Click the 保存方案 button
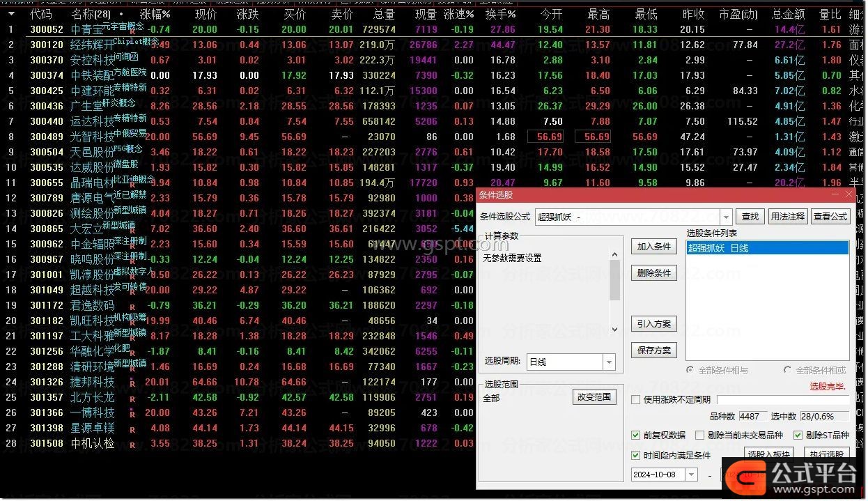Viewport: 868px width, 501px height. tap(654, 350)
